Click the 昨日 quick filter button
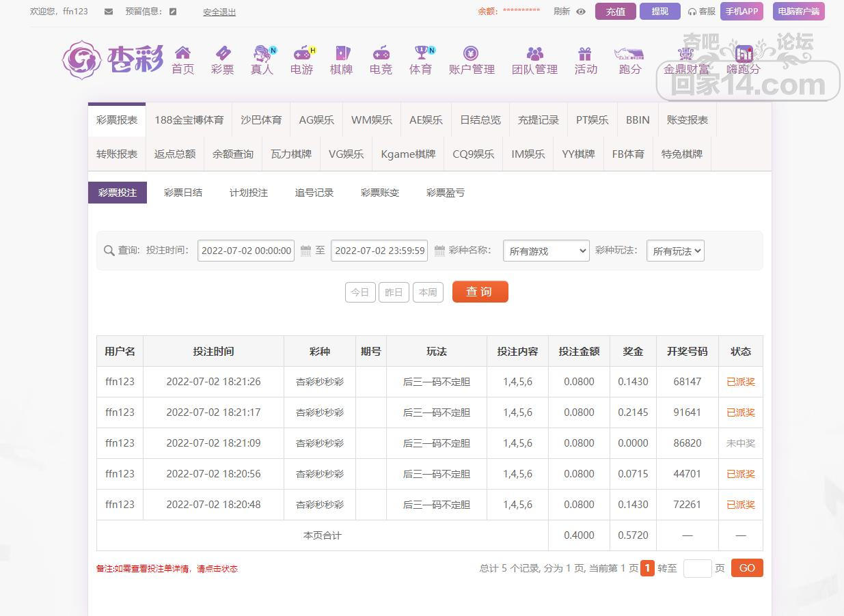Screen dimensions: 844x616 coord(394,292)
